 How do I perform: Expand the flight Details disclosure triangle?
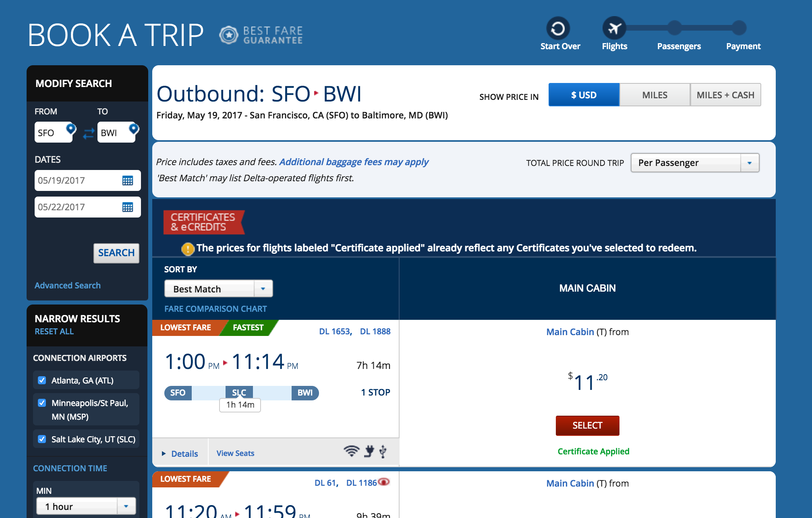(164, 454)
